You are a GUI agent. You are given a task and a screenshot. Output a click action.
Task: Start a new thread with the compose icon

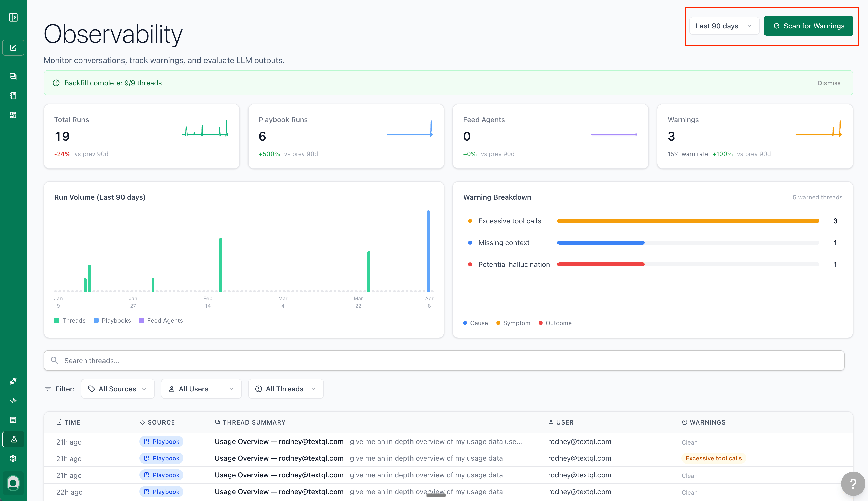pyautogui.click(x=13, y=47)
